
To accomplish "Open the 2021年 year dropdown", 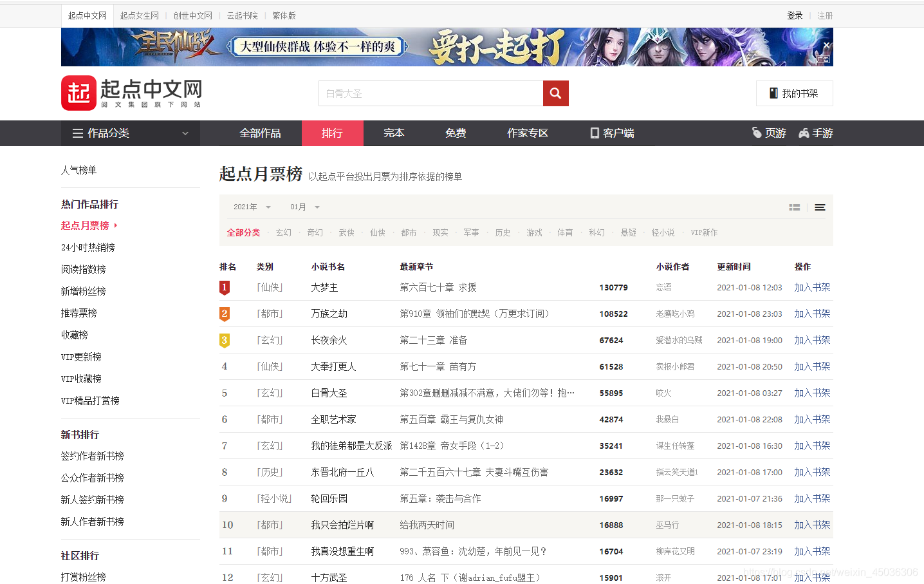I will point(252,207).
